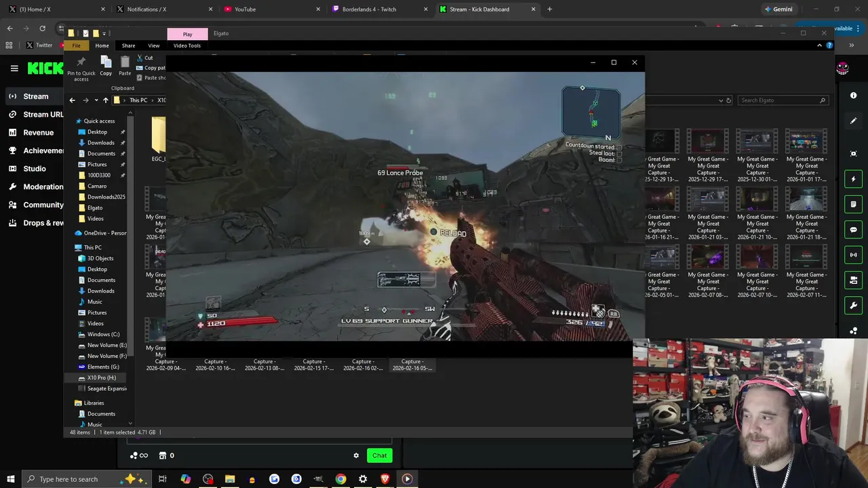Open the Video Tools ribbon tab

click(187, 45)
